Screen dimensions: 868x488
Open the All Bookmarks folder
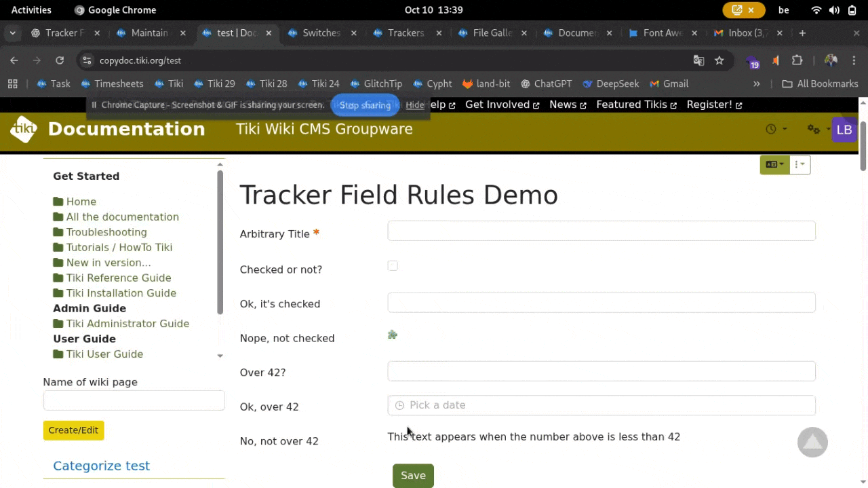click(x=820, y=83)
